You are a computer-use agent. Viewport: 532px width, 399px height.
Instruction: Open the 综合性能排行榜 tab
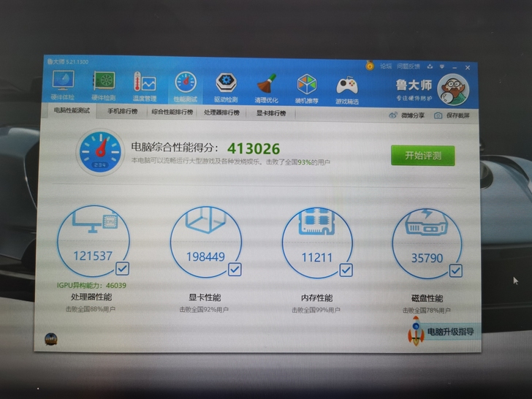(172, 112)
